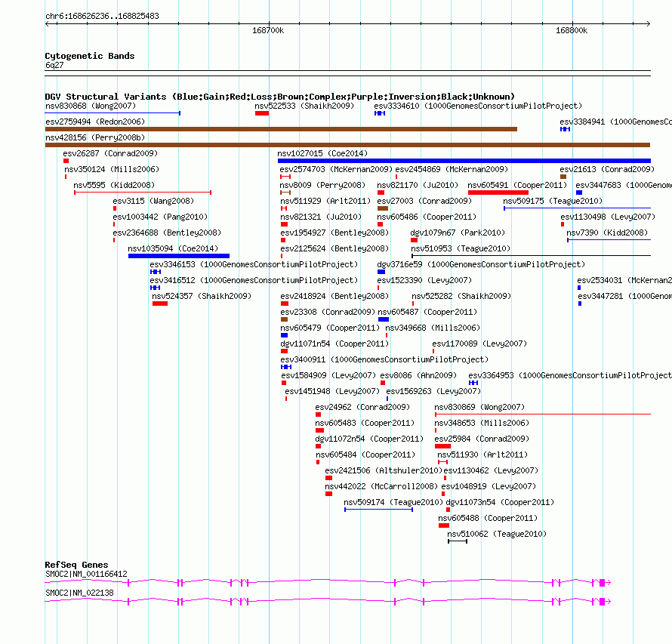Open nsv821321 (Ju2010) variant
Image resolution: width=672 pixels, height=644 pixels.
(x=321, y=217)
